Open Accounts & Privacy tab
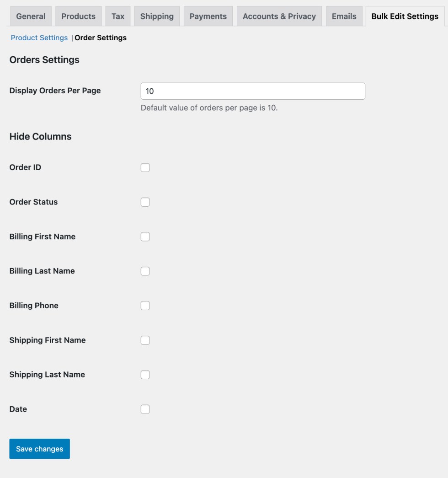The image size is (448, 478). 279,16
